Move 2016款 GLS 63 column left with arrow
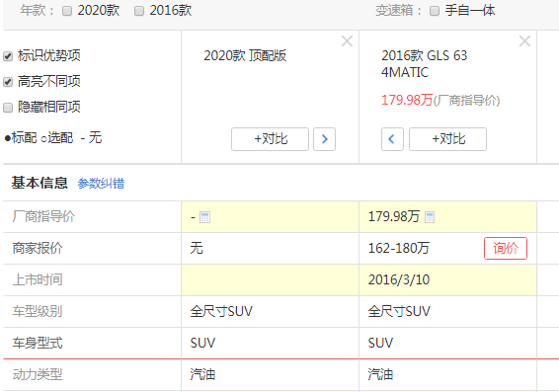Viewport: 559px width, 392px height. (392, 139)
